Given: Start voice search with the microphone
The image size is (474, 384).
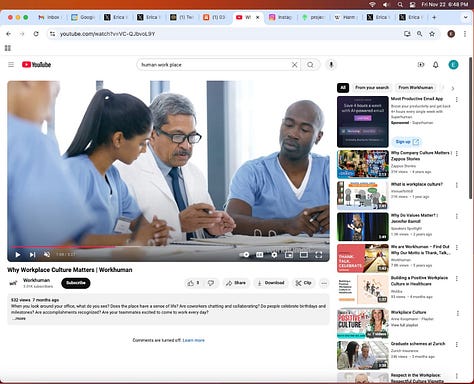Looking at the screenshot, I should 331,65.
